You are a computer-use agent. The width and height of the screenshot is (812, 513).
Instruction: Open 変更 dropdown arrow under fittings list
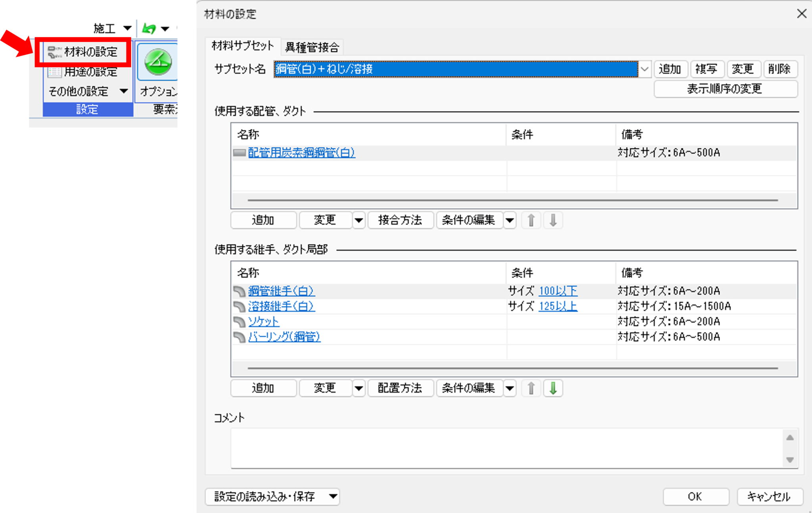point(358,388)
